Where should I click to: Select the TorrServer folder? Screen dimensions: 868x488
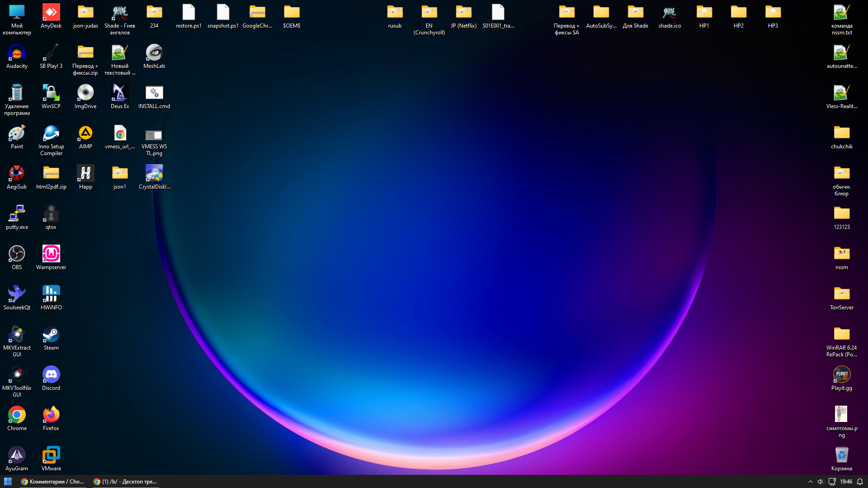tap(841, 294)
